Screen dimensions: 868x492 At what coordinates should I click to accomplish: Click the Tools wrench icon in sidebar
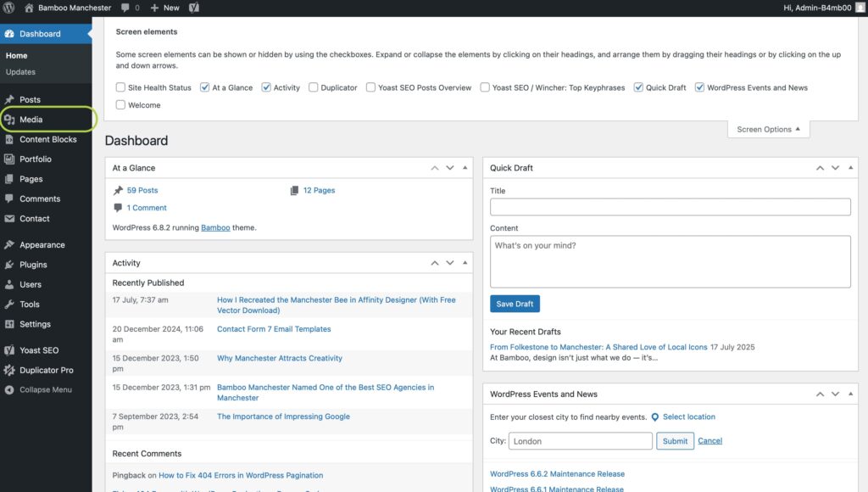pos(9,305)
